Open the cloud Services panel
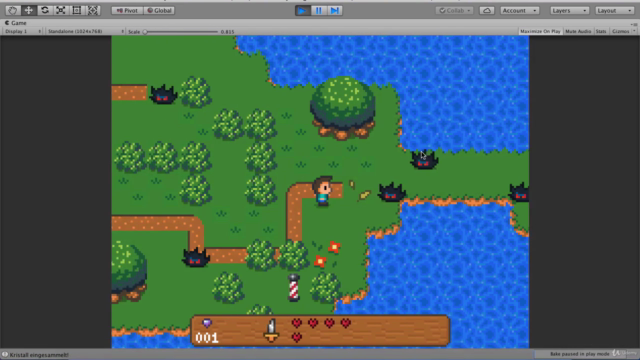The image size is (640, 360). pyautogui.click(x=487, y=11)
